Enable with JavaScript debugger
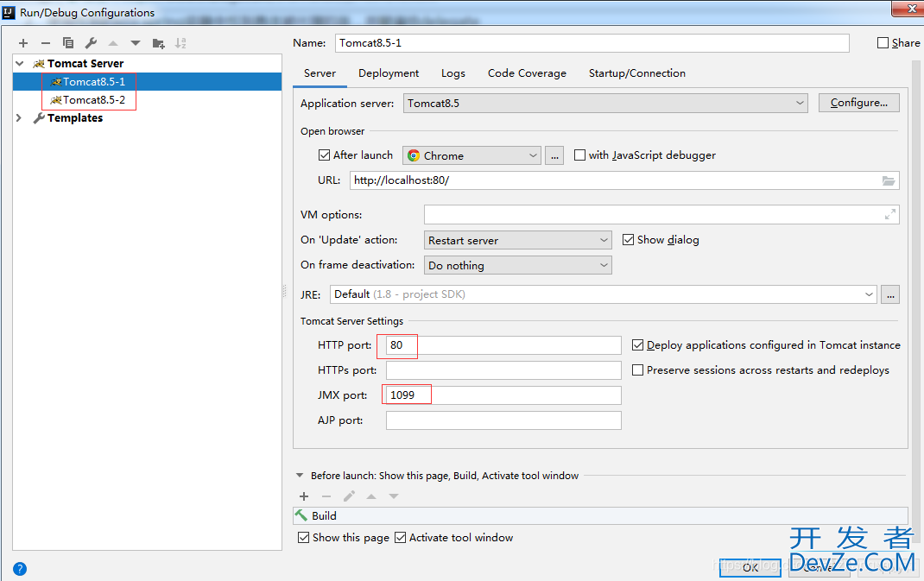 (579, 155)
